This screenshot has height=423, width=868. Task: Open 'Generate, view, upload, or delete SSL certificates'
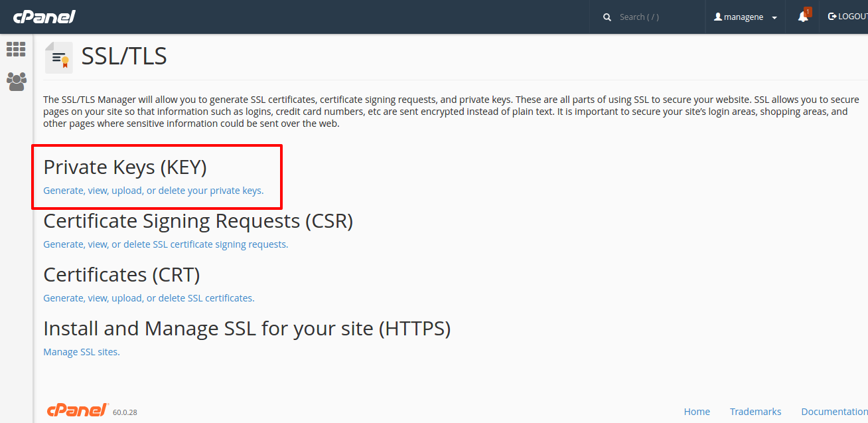coord(149,298)
